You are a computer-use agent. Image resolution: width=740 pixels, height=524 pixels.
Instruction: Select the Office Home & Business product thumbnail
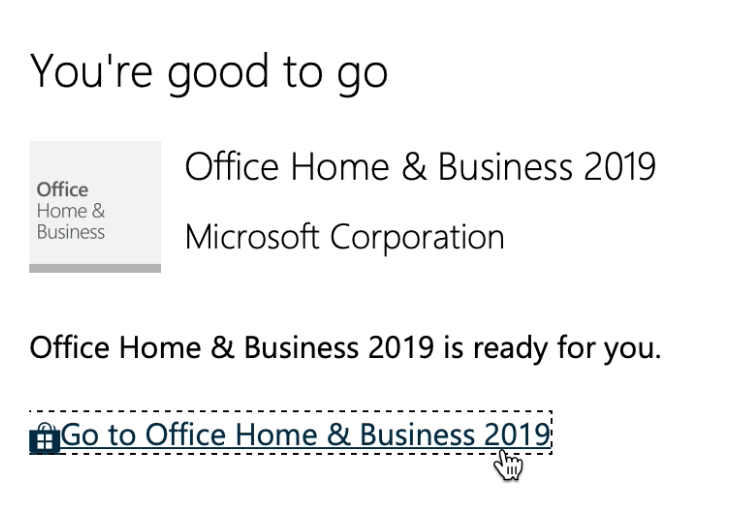[x=95, y=207]
